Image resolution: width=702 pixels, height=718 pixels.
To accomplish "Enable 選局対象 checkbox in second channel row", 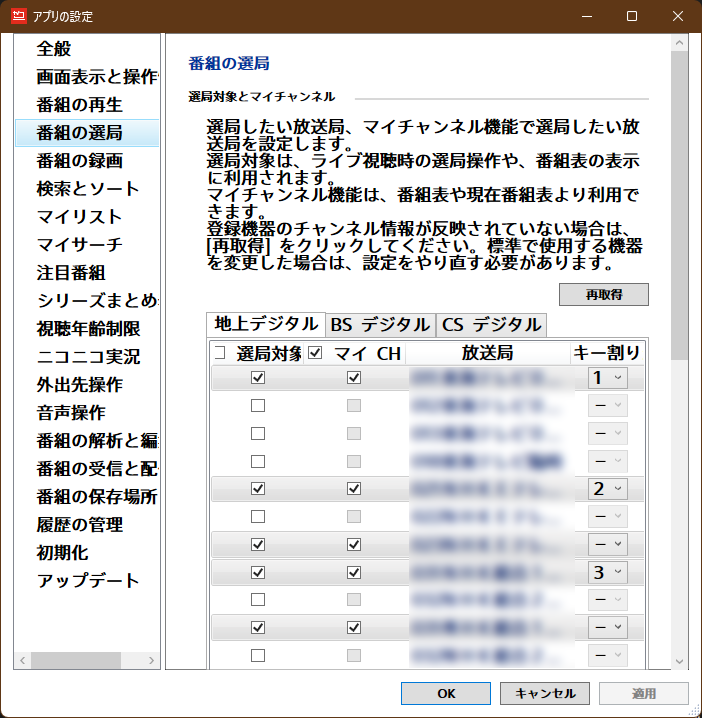I will (x=258, y=406).
